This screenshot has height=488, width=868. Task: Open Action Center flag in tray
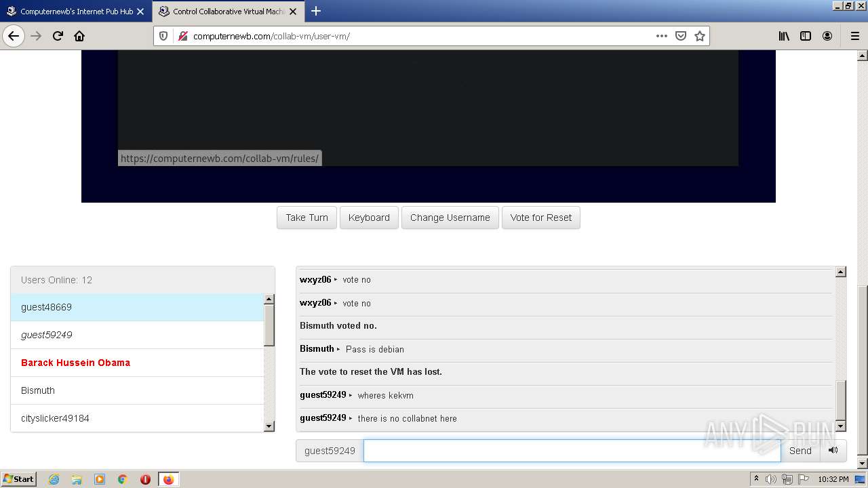pos(802,479)
